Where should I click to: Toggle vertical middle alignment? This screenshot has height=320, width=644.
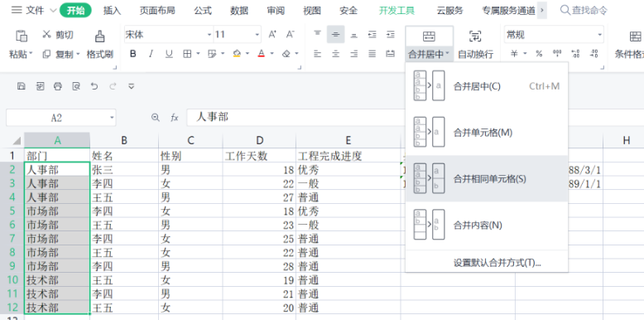pos(335,35)
